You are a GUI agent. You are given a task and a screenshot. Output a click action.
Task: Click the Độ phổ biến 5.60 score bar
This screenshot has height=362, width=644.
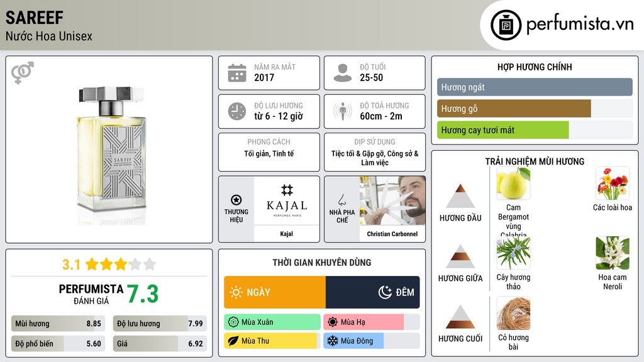[x=58, y=344]
